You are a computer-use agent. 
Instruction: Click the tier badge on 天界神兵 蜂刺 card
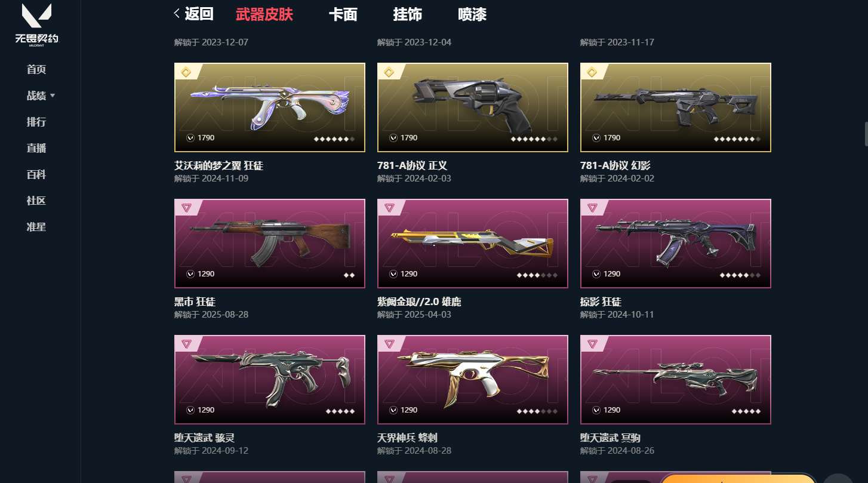(389, 344)
